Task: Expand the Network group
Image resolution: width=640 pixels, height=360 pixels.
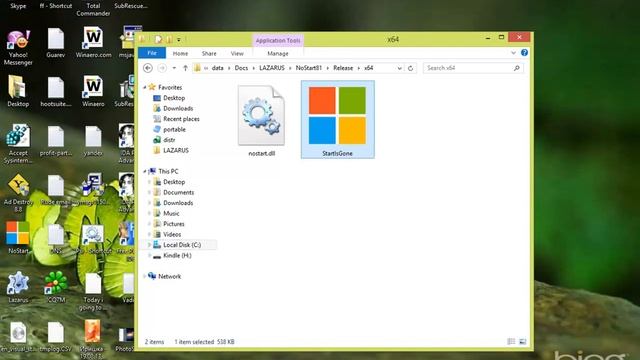Action: pyautogui.click(x=144, y=276)
